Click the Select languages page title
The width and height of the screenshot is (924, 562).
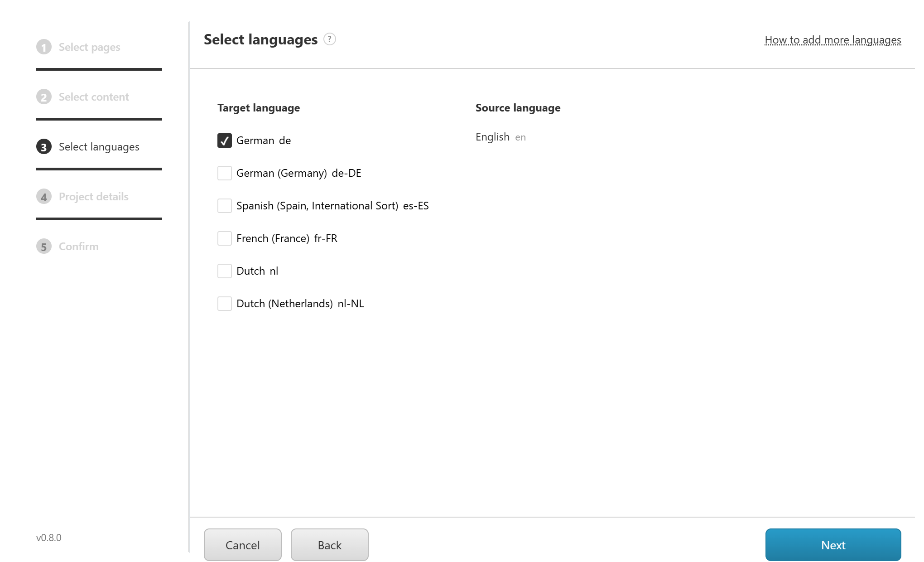coord(261,39)
